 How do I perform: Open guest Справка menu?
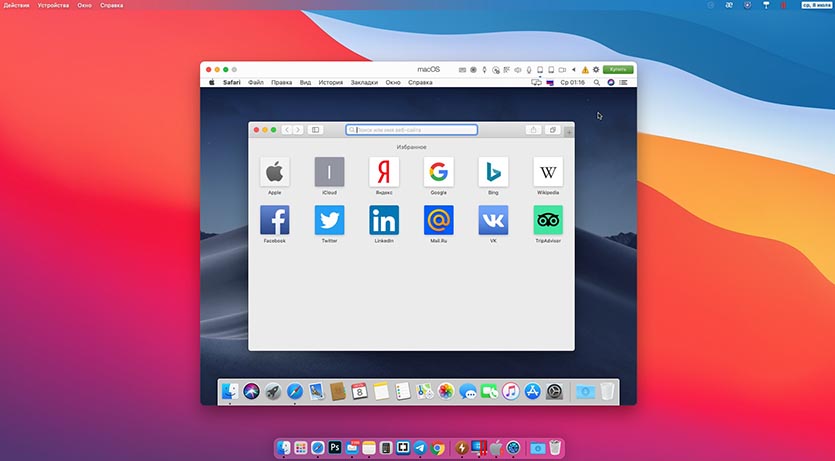point(420,83)
